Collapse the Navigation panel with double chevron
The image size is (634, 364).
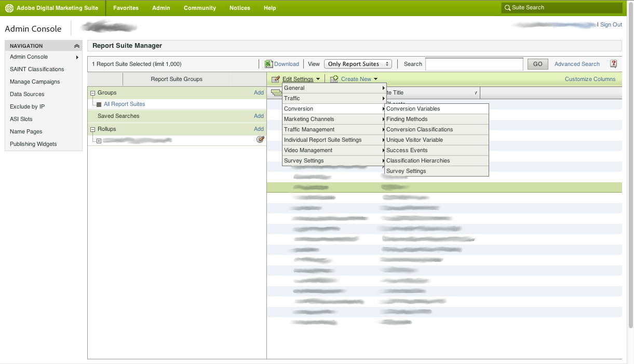pos(77,46)
